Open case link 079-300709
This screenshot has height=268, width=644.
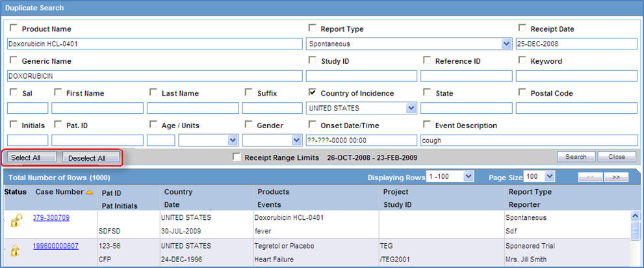tap(51, 217)
